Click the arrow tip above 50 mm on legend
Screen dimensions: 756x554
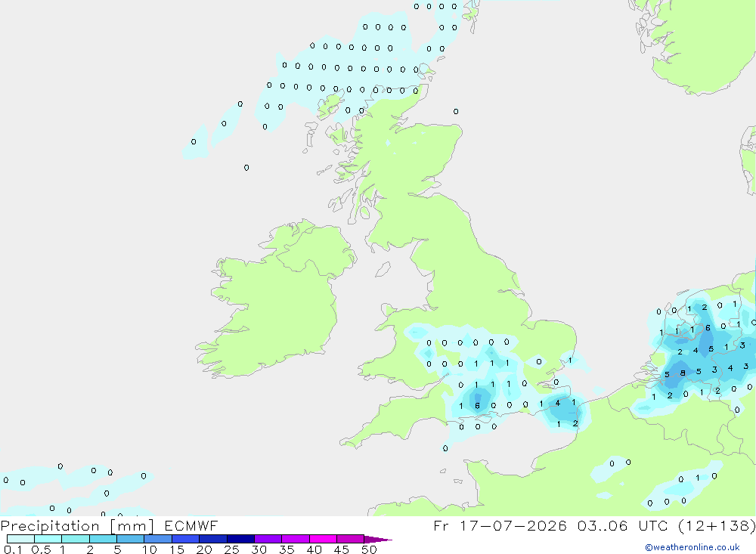(378, 540)
